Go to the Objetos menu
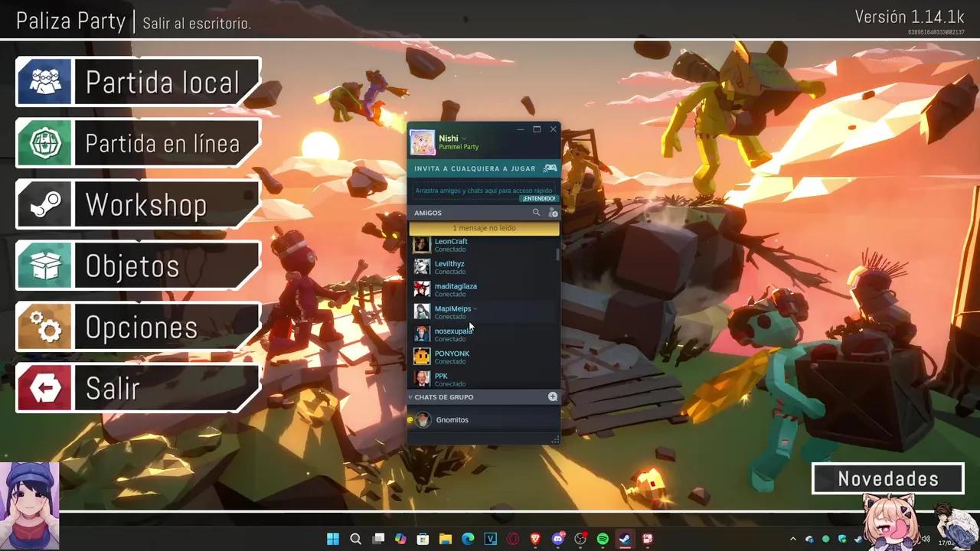This screenshot has width=980, height=551. 138,266
